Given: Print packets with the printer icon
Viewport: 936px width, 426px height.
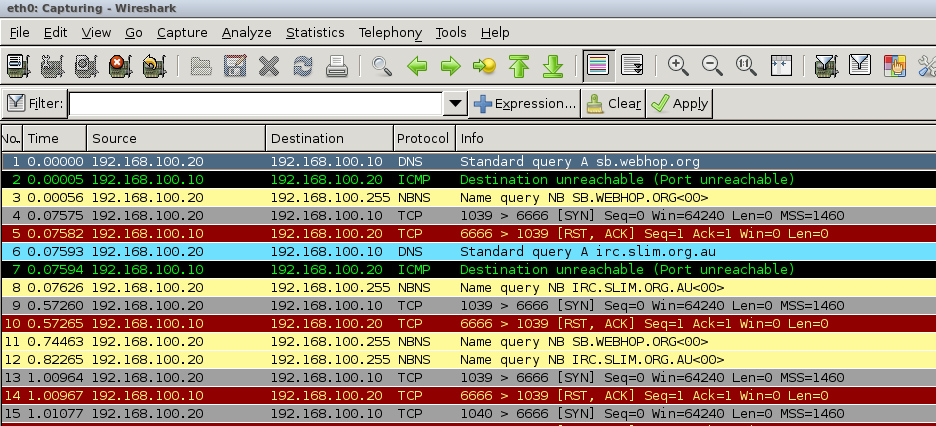Looking at the screenshot, I should (337, 65).
